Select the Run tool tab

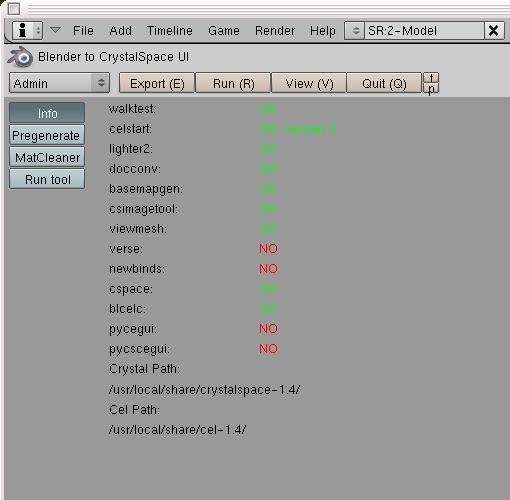click(47, 179)
